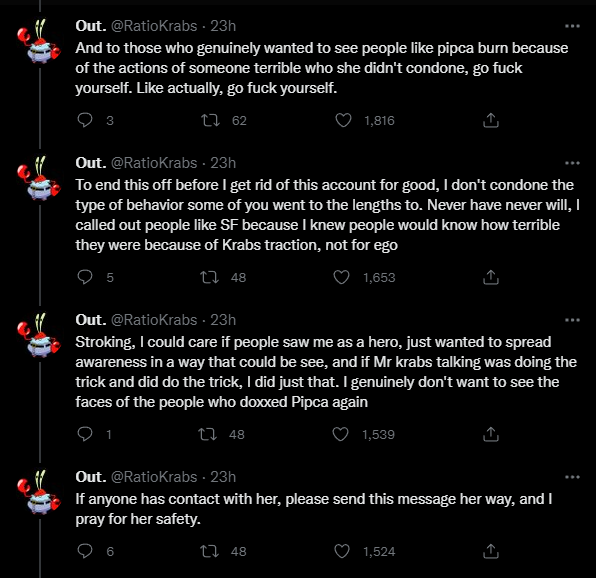Open more options on first tweet

click(x=572, y=26)
